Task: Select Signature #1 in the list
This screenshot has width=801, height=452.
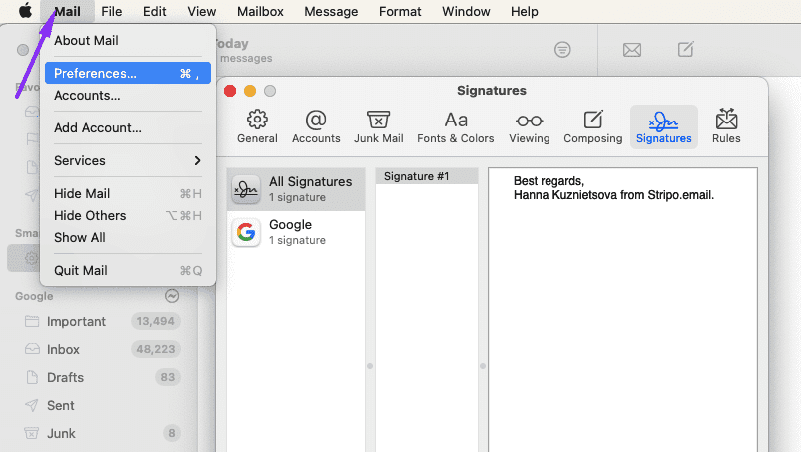Action: coord(427,176)
